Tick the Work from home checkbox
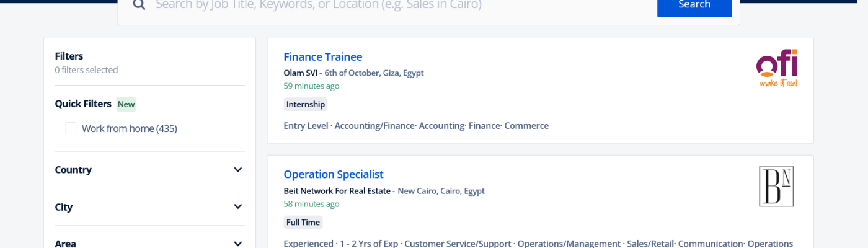This screenshot has width=868, height=248. [71, 128]
